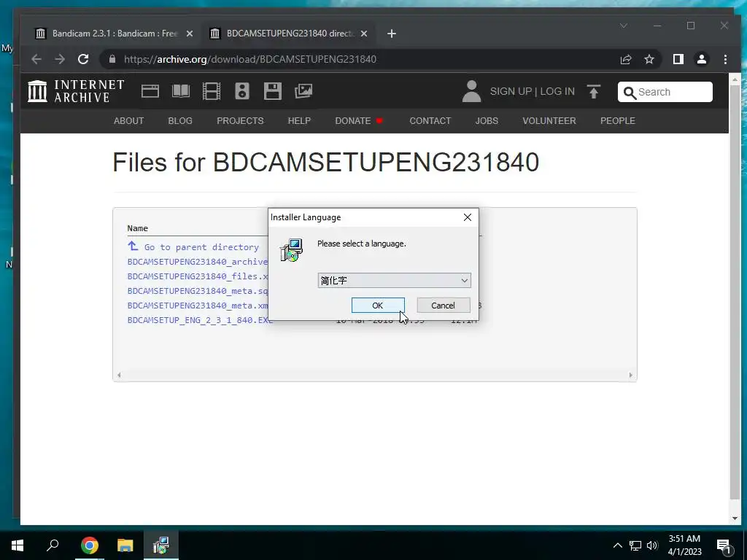Open the CONTACT menu item

(430, 121)
